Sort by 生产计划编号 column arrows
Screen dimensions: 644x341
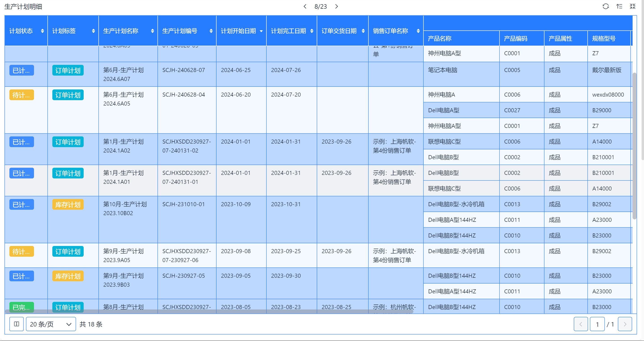click(211, 31)
